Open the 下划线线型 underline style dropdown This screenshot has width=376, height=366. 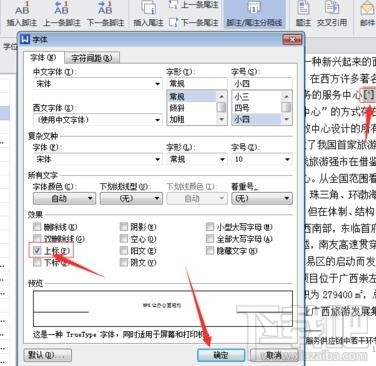131,198
